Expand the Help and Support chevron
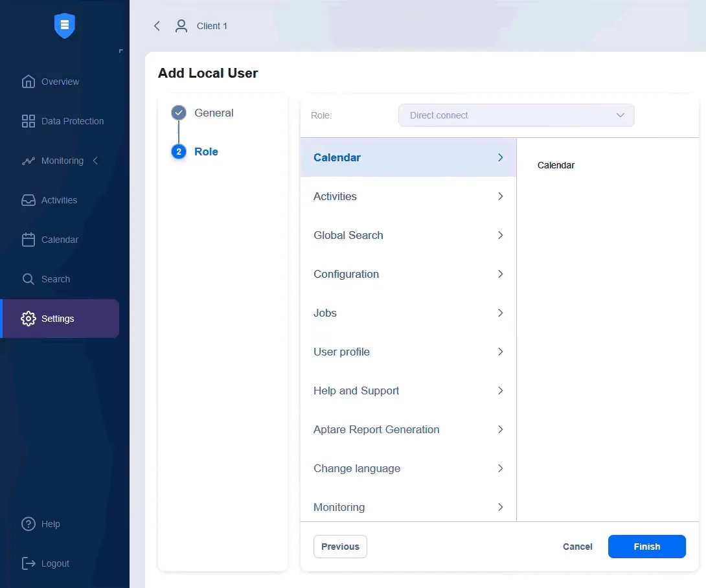Screen dimensions: 706x588 (500, 390)
